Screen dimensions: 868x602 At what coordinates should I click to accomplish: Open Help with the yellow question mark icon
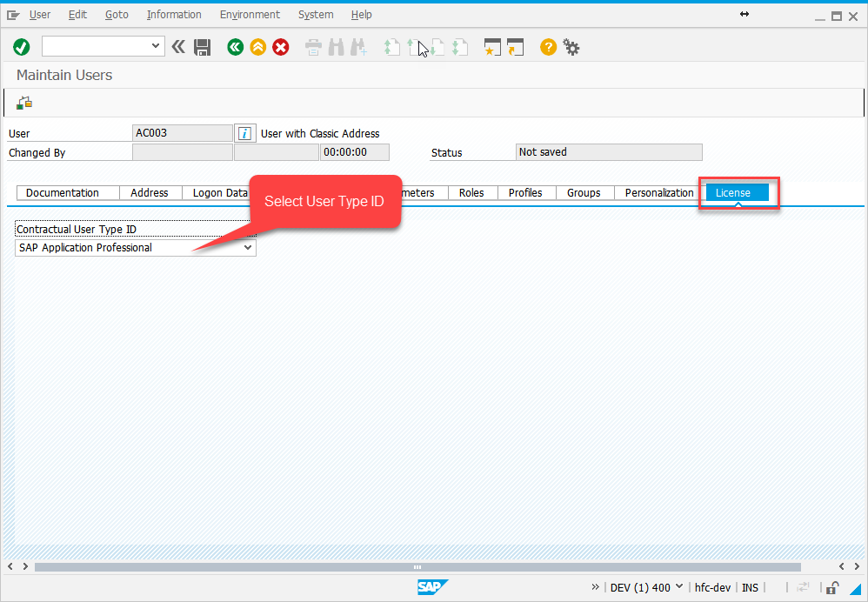coord(548,47)
